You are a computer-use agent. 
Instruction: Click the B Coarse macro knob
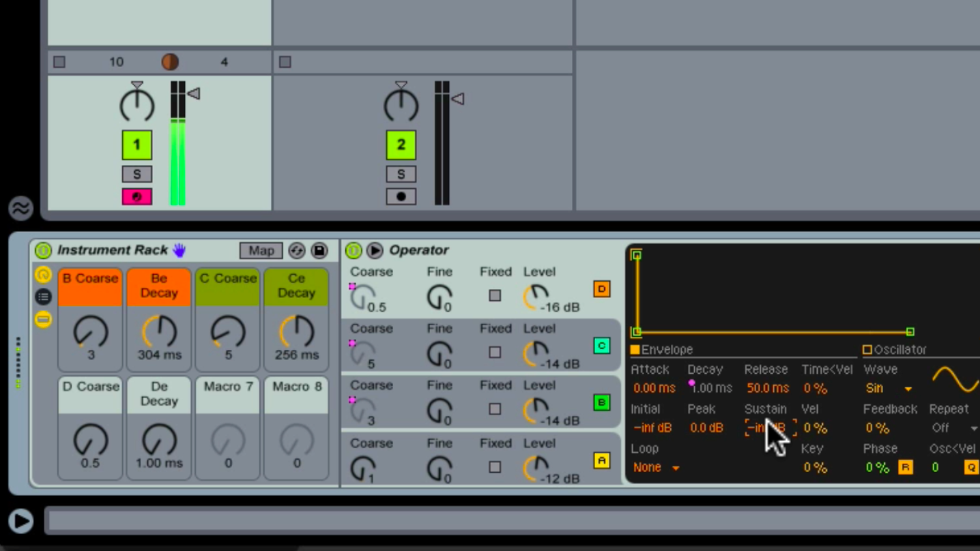[90, 331]
